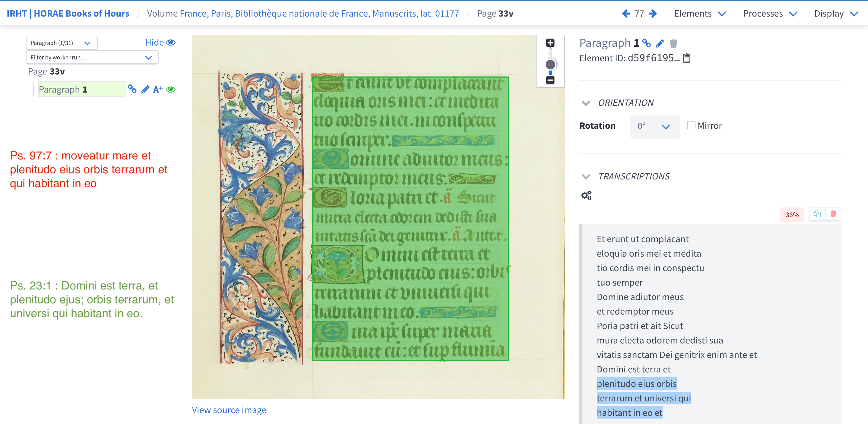Edit Paragraph 1 using tree pencil icon
The height and width of the screenshot is (424, 868).
click(145, 89)
